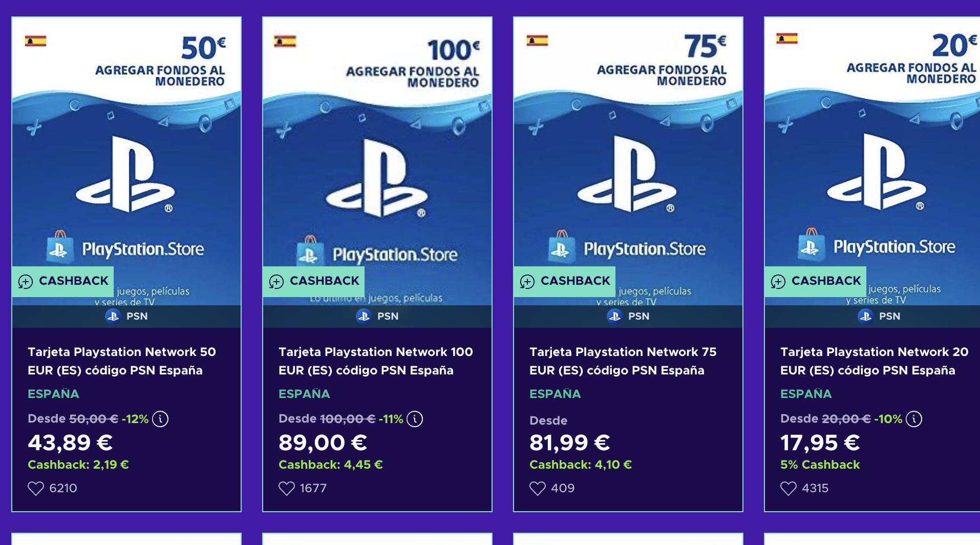Add the 20 EUR PSN card to favorites
Screen dimensions: 980x545
coord(788,488)
